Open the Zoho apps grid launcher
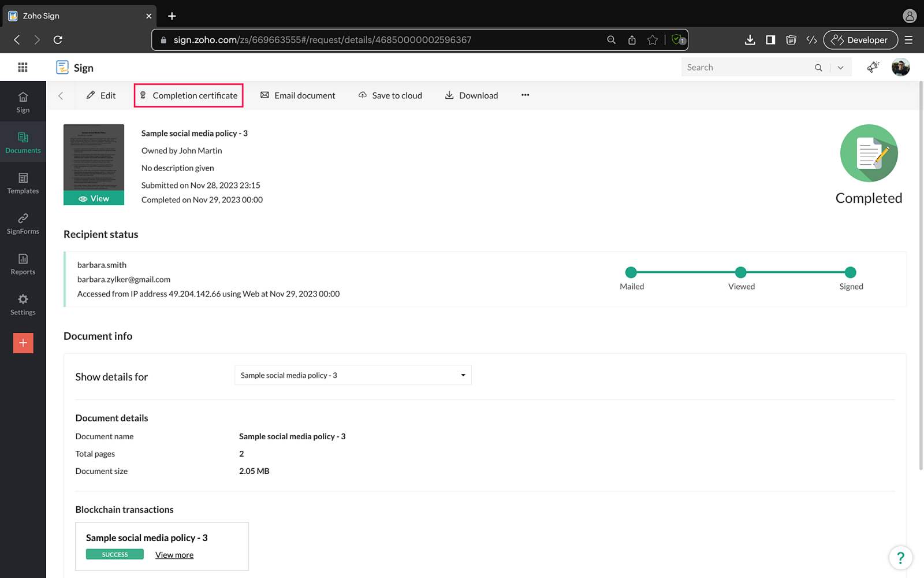 [23, 68]
